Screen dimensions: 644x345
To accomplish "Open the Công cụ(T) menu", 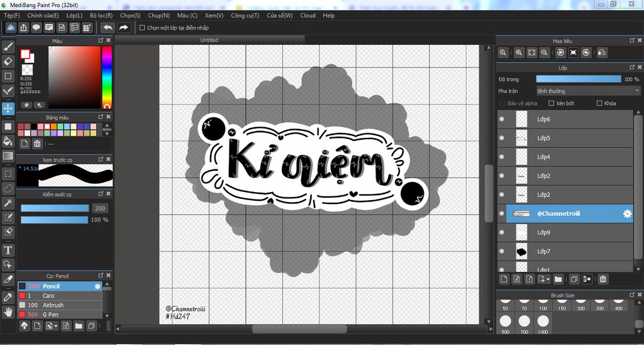I will coord(245,16).
